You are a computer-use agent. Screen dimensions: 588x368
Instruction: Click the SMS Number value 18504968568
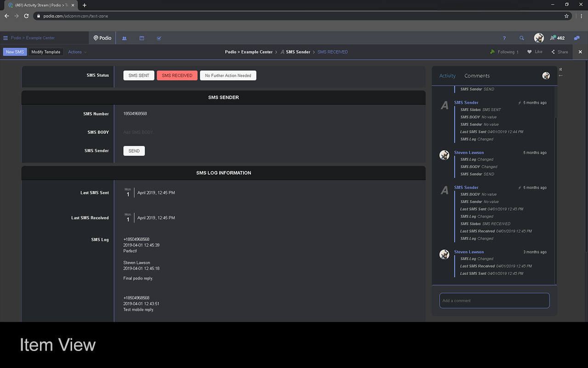135,114
